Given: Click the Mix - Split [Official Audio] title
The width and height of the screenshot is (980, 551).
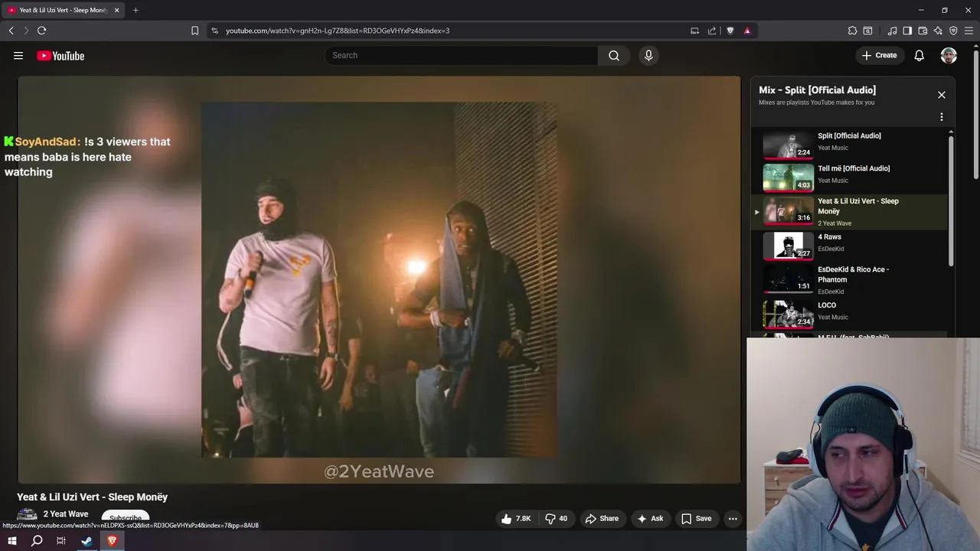Looking at the screenshot, I should (817, 90).
